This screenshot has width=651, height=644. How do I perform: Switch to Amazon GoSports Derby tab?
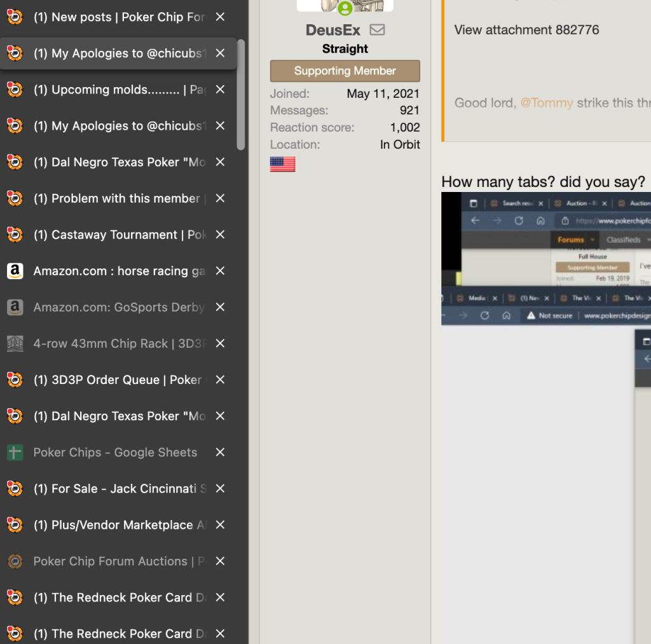(x=118, y=307)
